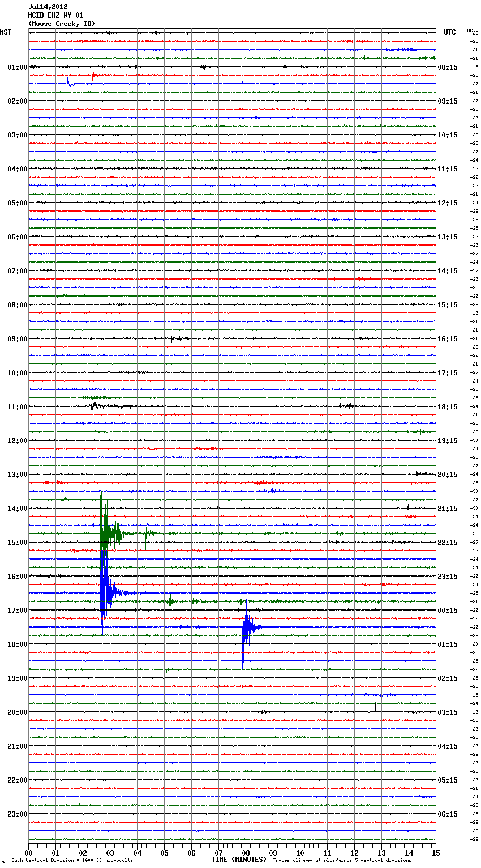
Task: Click the (Moose Creek, ID) location label
Action: (x=62, y=24)
